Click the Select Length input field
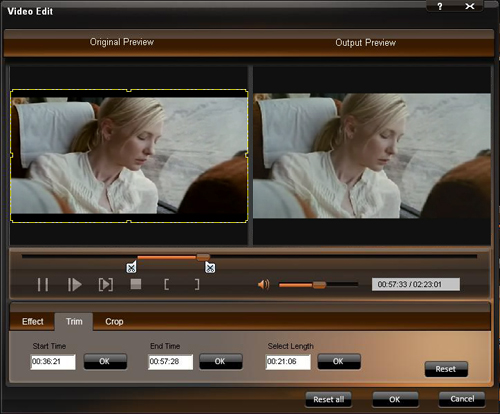 tap(288, 362)
